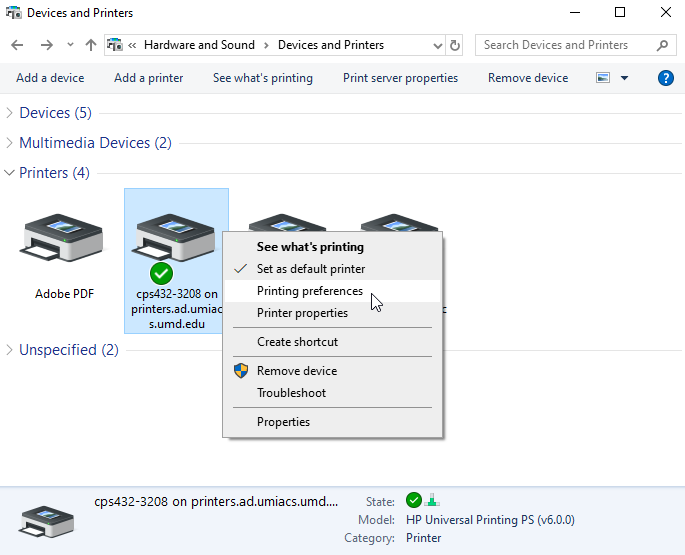Click the Search Devices and Printers field
This screenshot has width=685, height=555.
pos(565,45)
